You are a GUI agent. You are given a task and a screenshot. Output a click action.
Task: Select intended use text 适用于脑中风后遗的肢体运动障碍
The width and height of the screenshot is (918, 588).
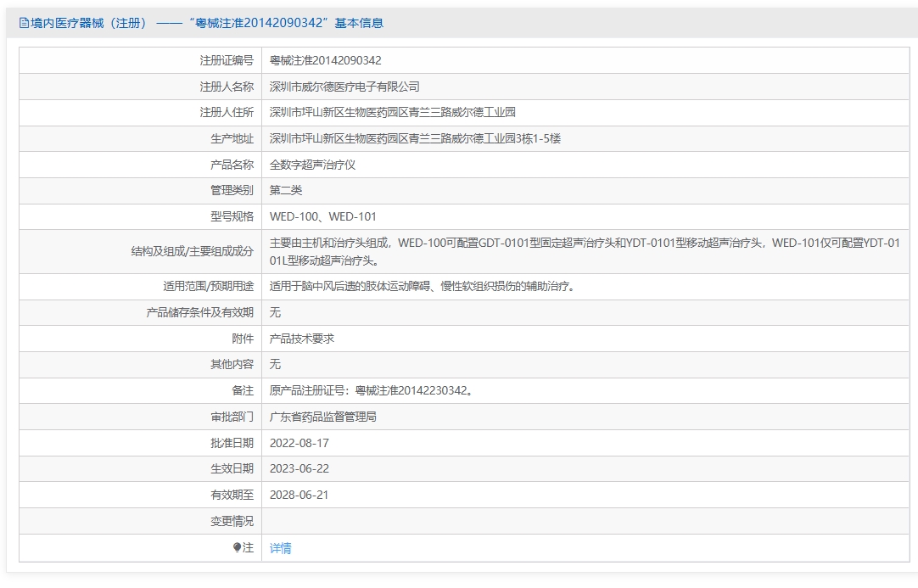pos(423,287)
